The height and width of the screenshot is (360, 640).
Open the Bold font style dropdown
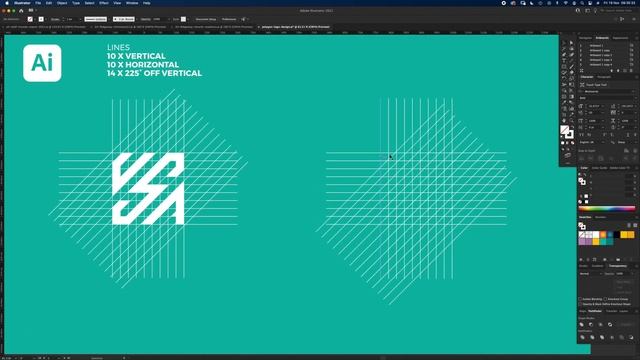[608, 98]
